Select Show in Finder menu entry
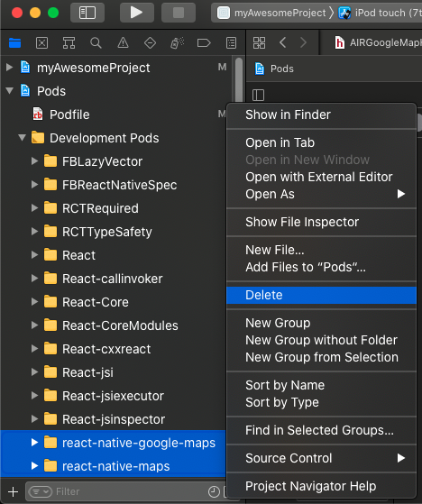The image size is (422, 504). 321,115
